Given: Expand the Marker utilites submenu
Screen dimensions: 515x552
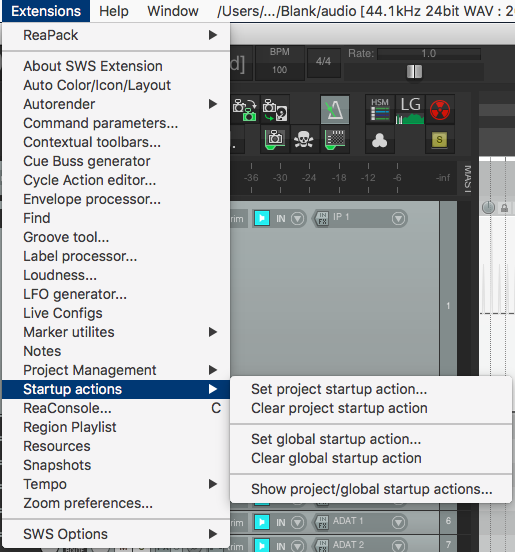Looking at the screenshot, I should pos(116,332).
